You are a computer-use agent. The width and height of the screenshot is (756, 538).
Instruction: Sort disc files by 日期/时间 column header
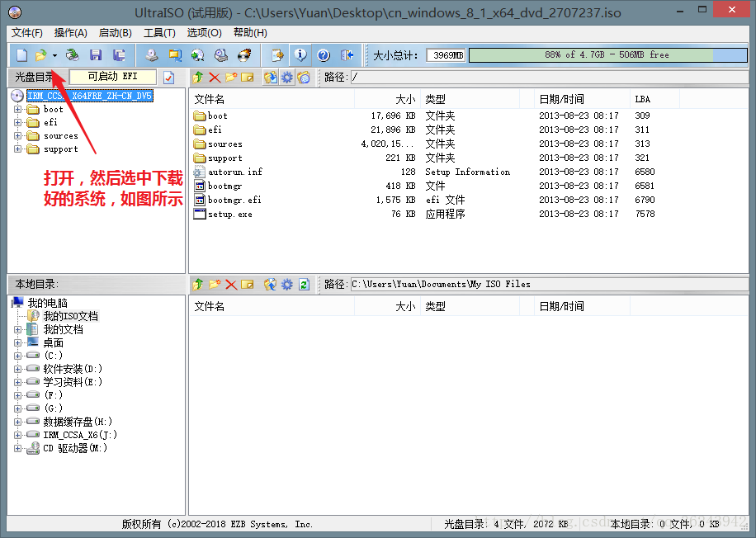point(583,99)
